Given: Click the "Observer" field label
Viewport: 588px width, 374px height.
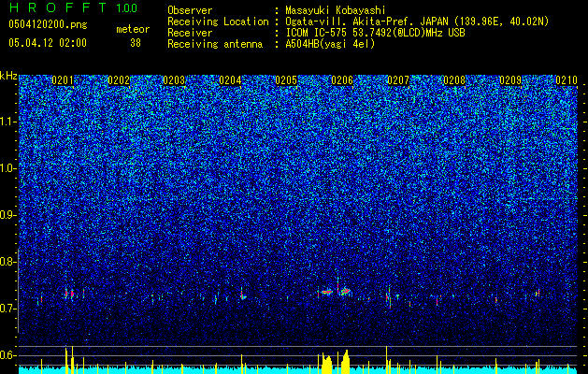Looking at the screenshot, I should coord(190,10).
